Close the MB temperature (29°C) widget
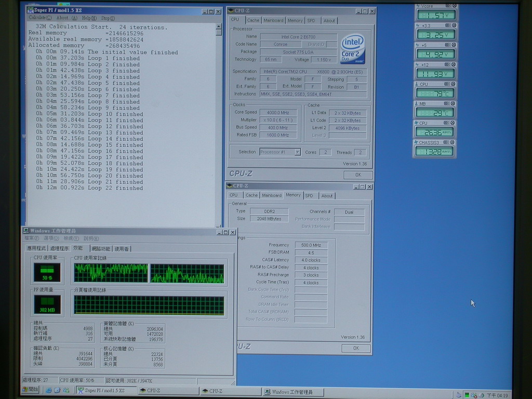Image resolution: width=532 pixels, height=399 pixels. pos(453,103)
